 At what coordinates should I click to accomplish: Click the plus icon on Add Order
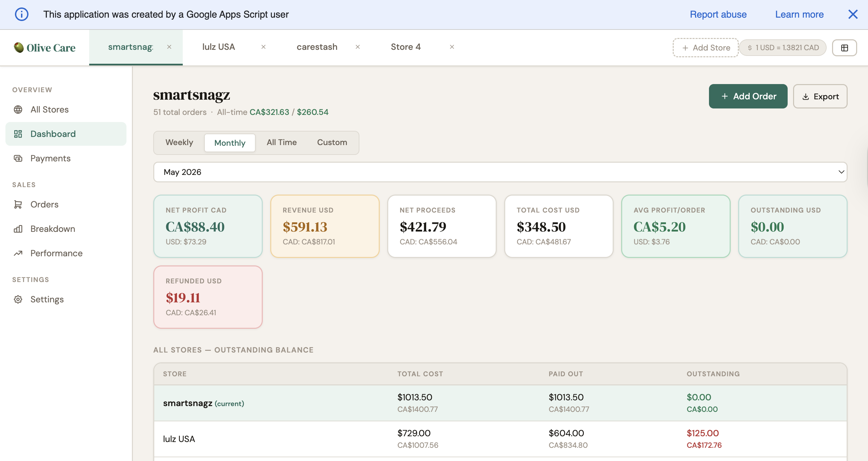(725, 96)
